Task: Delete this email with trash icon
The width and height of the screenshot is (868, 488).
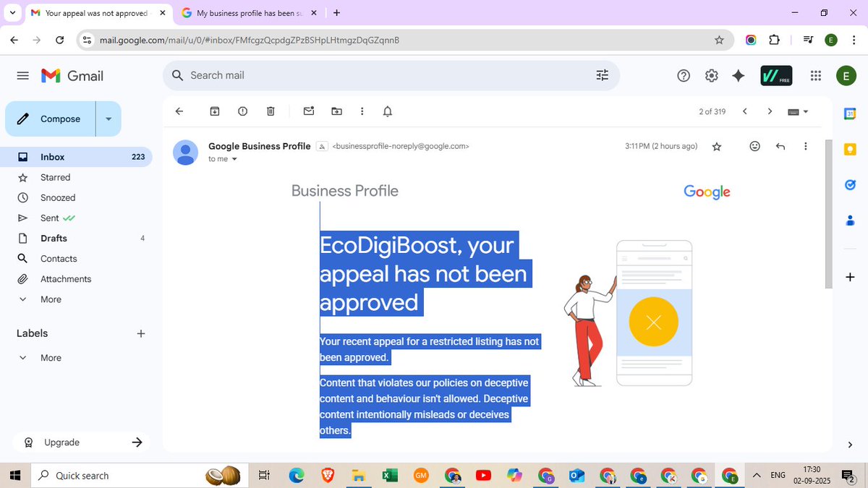Action: click(x=271, y=111)
